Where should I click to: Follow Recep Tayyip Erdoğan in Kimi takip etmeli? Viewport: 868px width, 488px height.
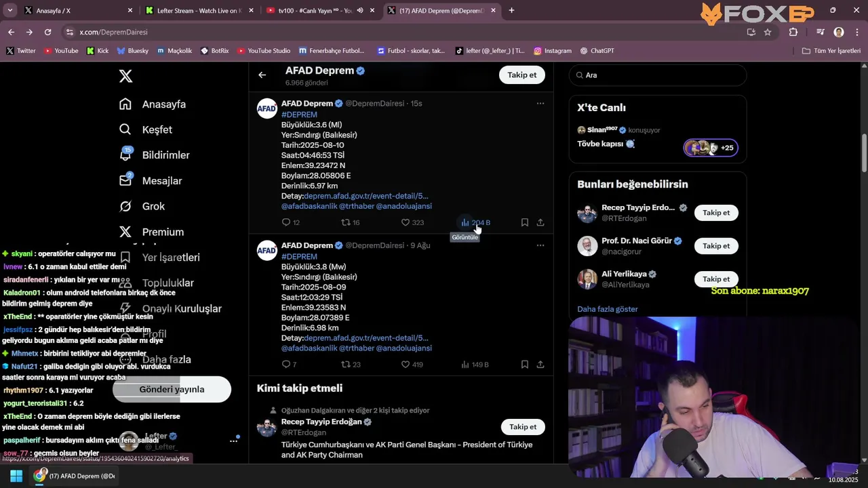click(x=523, y=427)
